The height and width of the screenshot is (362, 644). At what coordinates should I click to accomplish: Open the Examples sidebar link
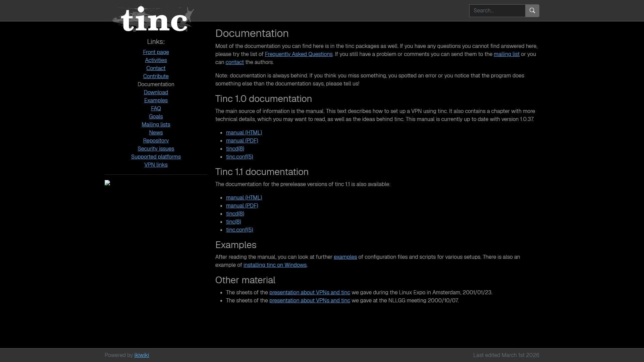(x=156, y=100)
